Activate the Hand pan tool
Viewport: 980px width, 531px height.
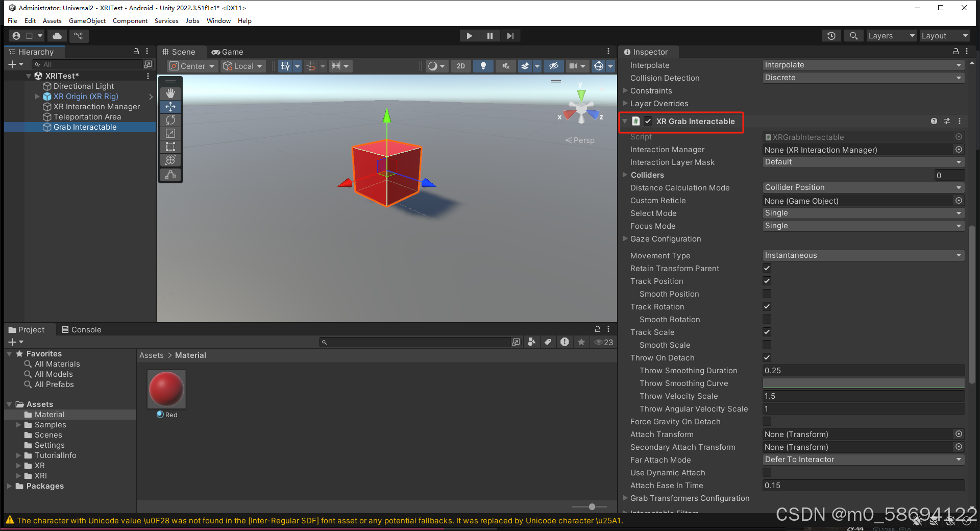click(170, 93)
